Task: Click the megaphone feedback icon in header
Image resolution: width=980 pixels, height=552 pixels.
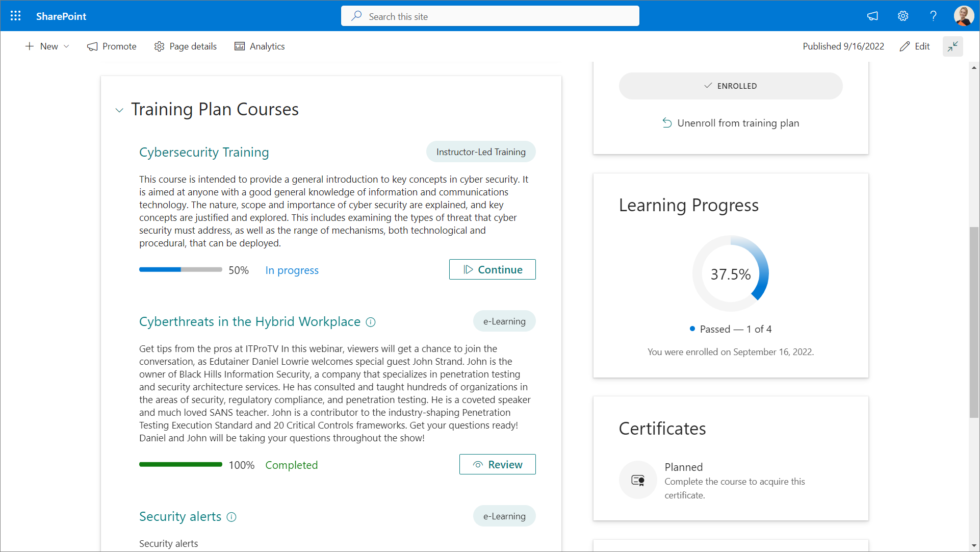Action: (872, 16)
